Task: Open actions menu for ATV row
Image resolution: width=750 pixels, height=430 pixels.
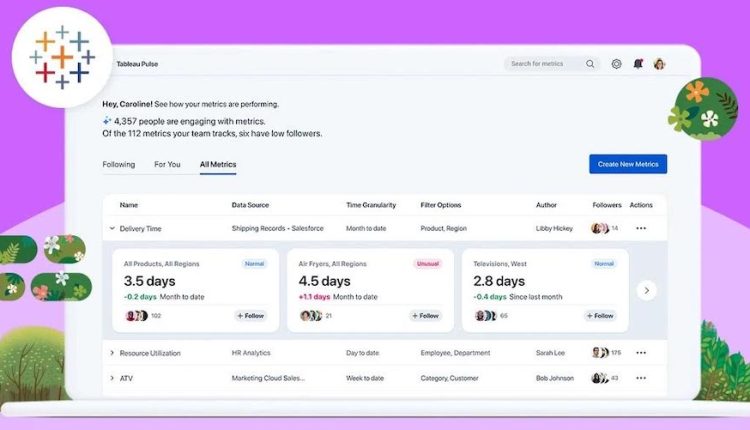Action: (x=641, y=378)
